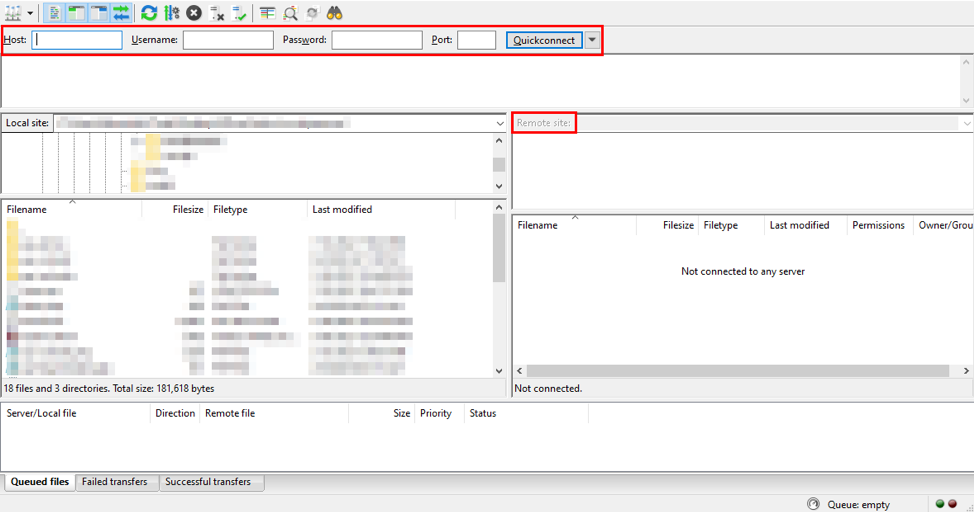Switch to the Failed transfers tab
974x512 pixels.
click(115, 482)
